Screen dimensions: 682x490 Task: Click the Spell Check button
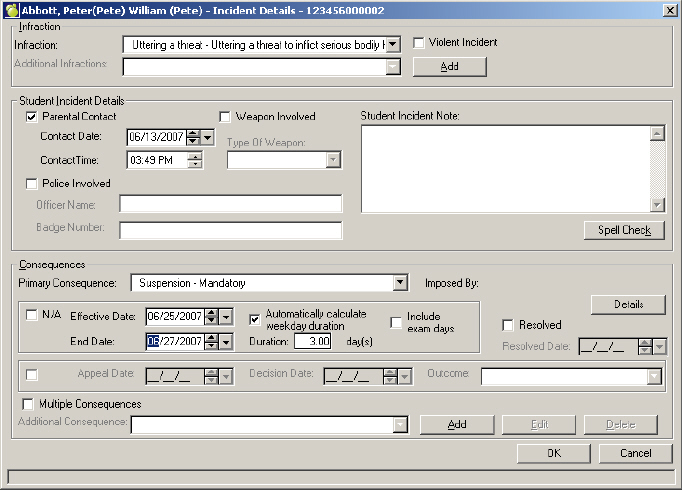(623, 231)
